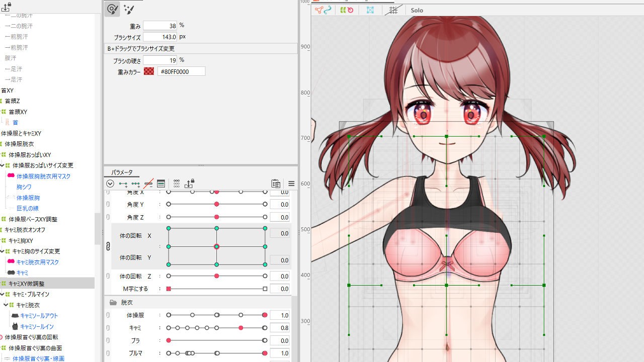
Task: Click the parameter group display icon
Action: (176, 184)
